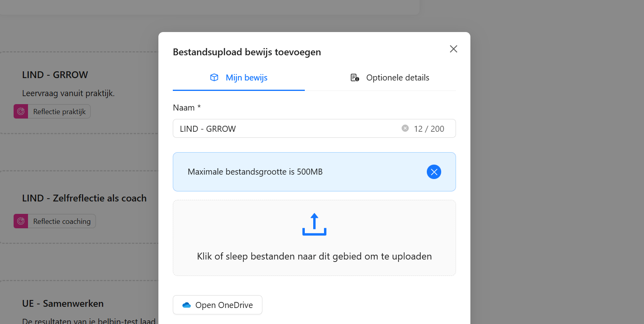Click the LIND - Zelfreflectie als coach heading

(x=84, y=198)
